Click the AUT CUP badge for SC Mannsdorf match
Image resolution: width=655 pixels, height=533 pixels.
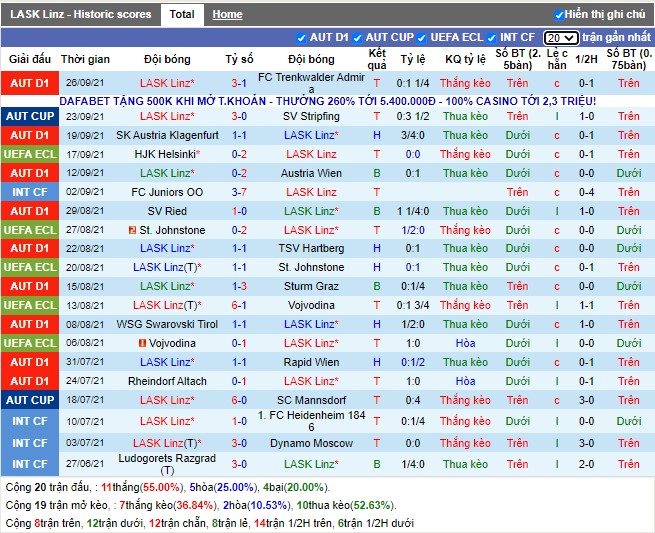[x=30, y=400]
